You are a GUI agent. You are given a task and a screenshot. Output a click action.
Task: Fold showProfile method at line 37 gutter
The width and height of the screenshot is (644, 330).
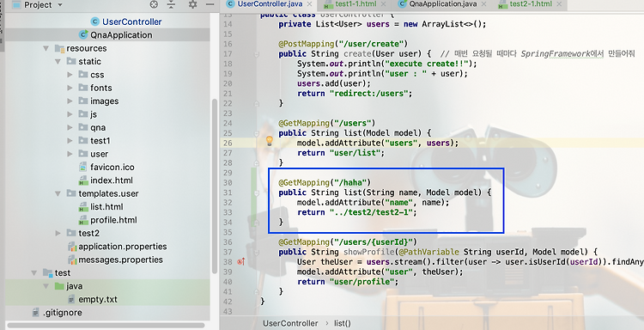click(256, 252)
